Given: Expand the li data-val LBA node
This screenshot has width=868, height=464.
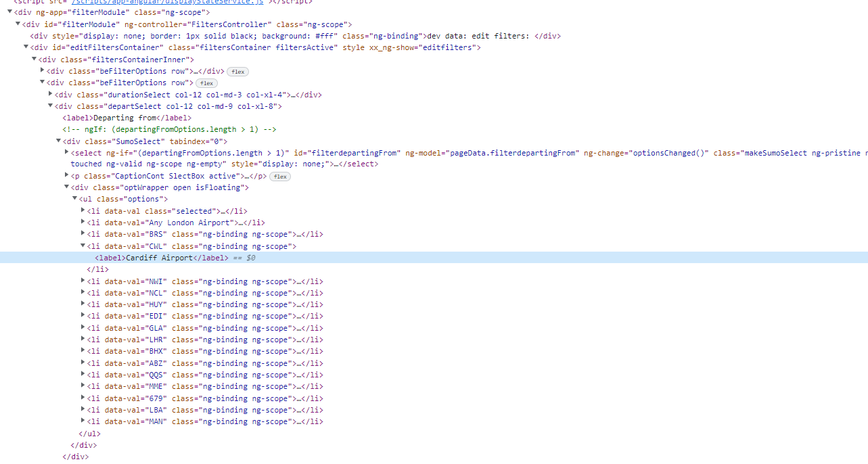Looking at the screenshot, I should pyautogui.click(x=83, y=410).
